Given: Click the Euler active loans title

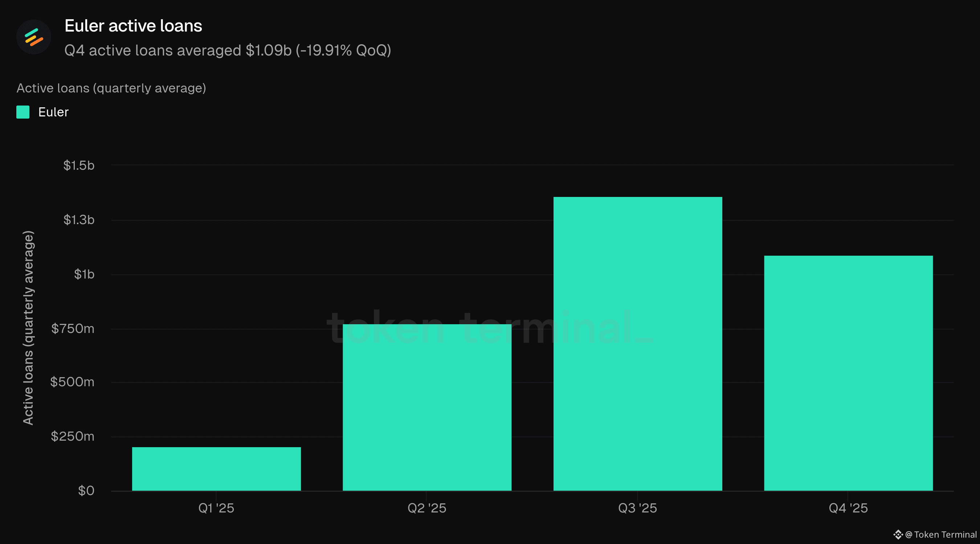Looking at the screenshot, I should 133,26.
